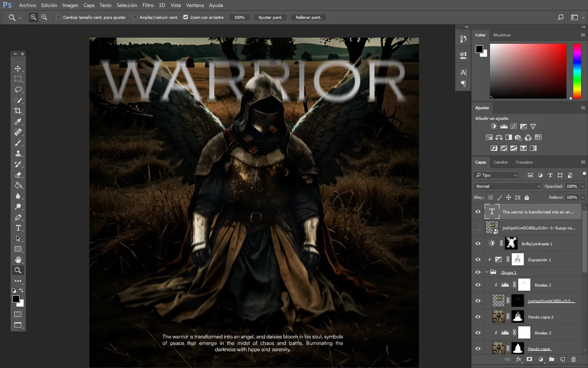
Task: Add a Photo Filter adjustment
Action: pyautogui.click(x=518, y=137)
